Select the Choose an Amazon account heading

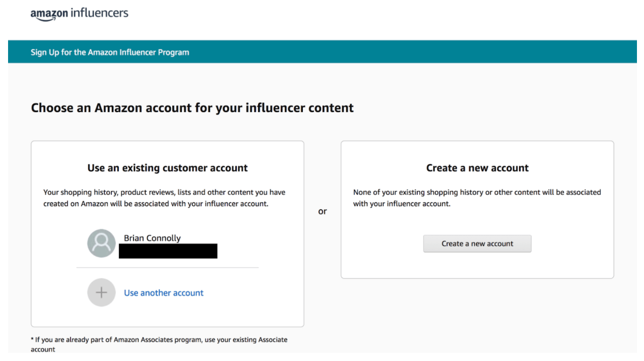click(192, 107)
